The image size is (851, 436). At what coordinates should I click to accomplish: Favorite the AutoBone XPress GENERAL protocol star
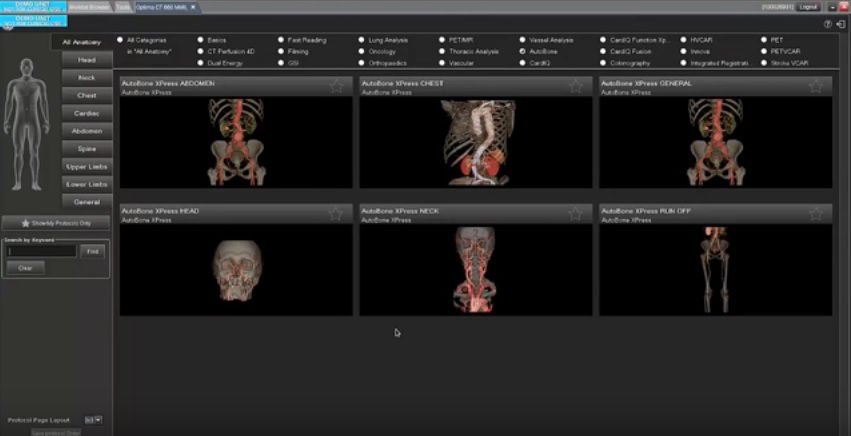pos(816,86)
